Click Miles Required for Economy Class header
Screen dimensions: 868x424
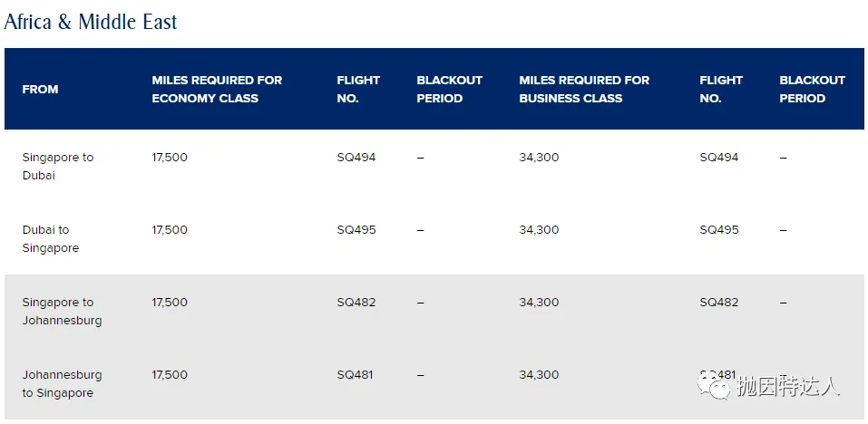[x=217, y=89]
